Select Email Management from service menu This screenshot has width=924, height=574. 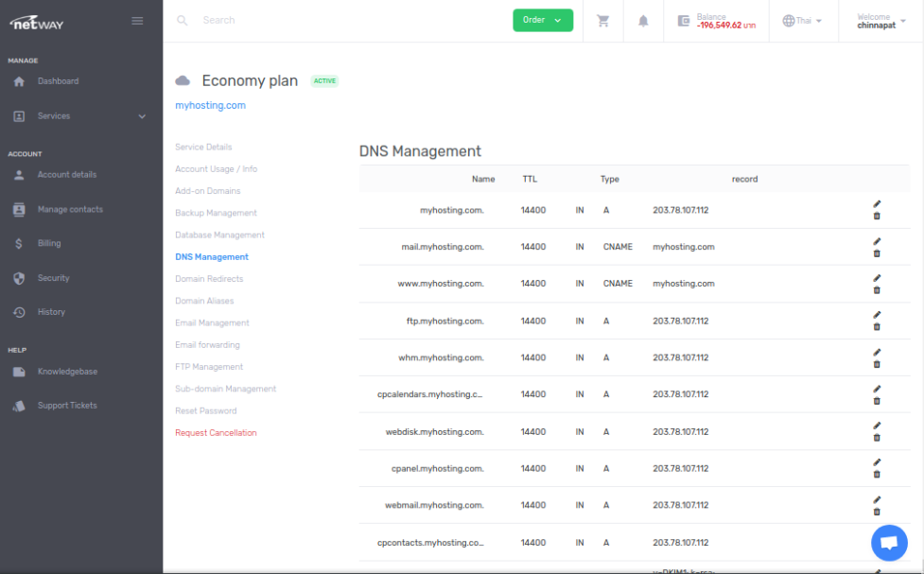tap(212, 323)
